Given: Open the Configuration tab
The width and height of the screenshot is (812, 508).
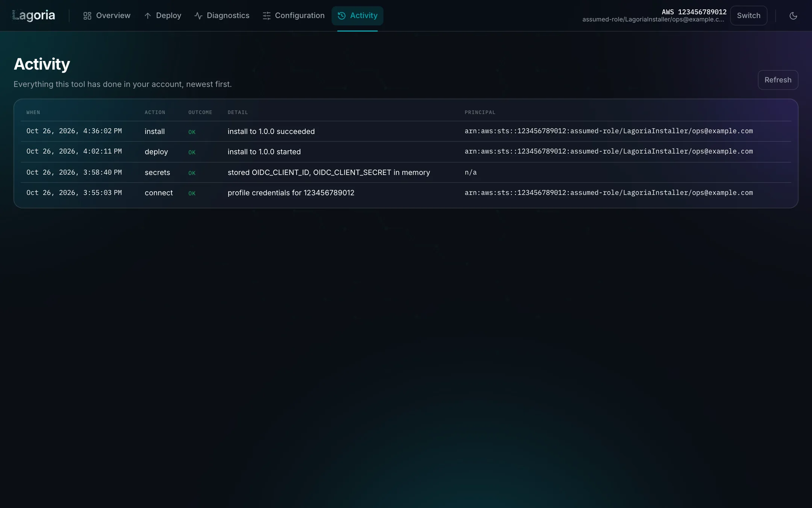Looking at the screenshot, I should point(294,16).
